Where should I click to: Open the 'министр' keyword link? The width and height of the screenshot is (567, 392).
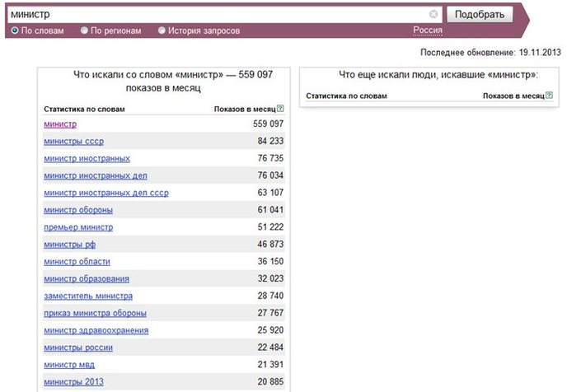click(60, 124)
